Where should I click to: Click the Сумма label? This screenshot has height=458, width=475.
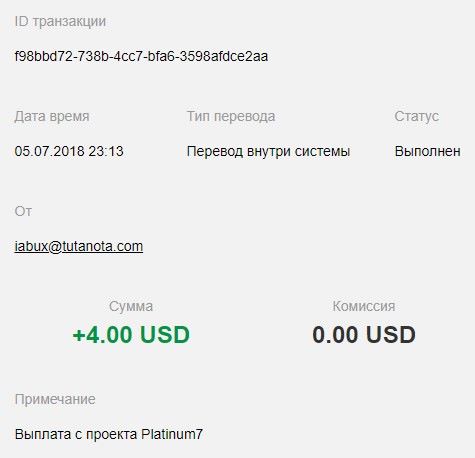pos(131,306)
